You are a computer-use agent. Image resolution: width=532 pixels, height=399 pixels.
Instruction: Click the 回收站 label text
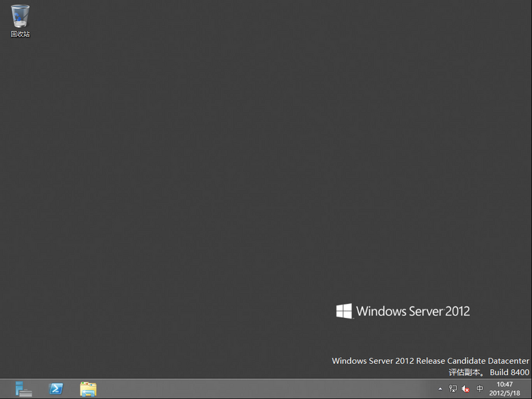click(21, 35)
